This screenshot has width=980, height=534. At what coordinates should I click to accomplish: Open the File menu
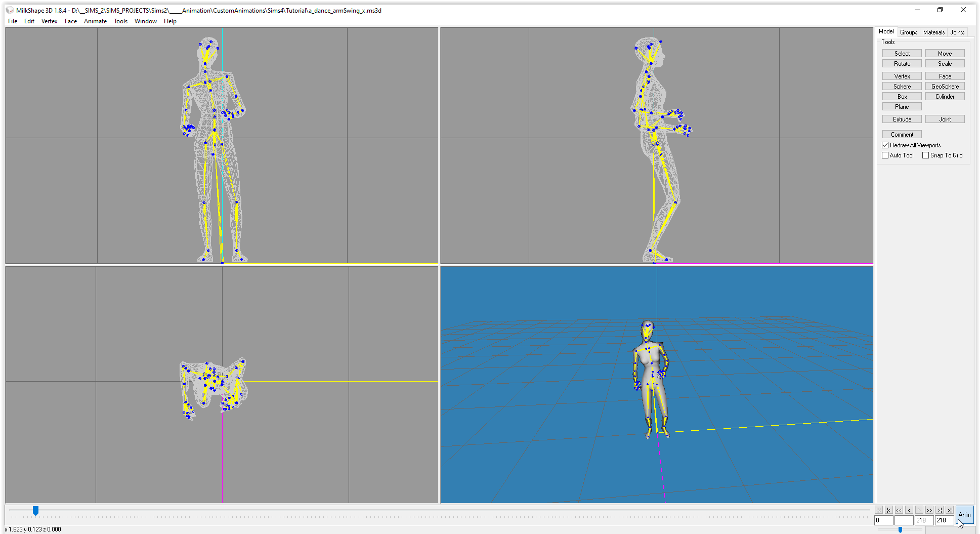coord(13,21)
